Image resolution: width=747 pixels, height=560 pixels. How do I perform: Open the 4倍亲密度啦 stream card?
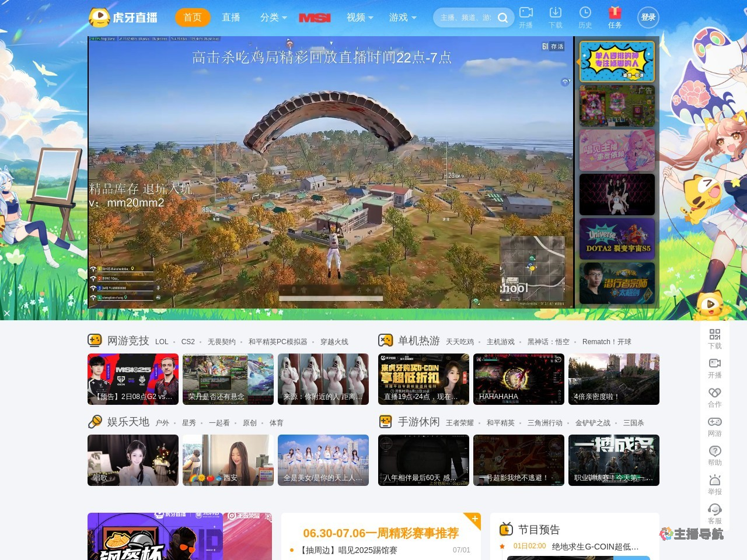click(x=614, y=379)
